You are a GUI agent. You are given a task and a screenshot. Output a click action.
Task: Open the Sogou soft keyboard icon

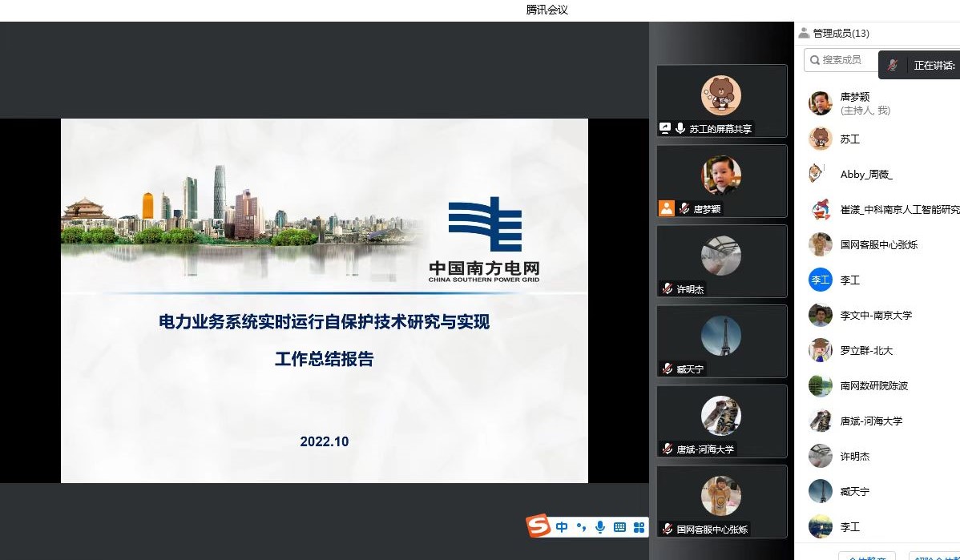619,527
